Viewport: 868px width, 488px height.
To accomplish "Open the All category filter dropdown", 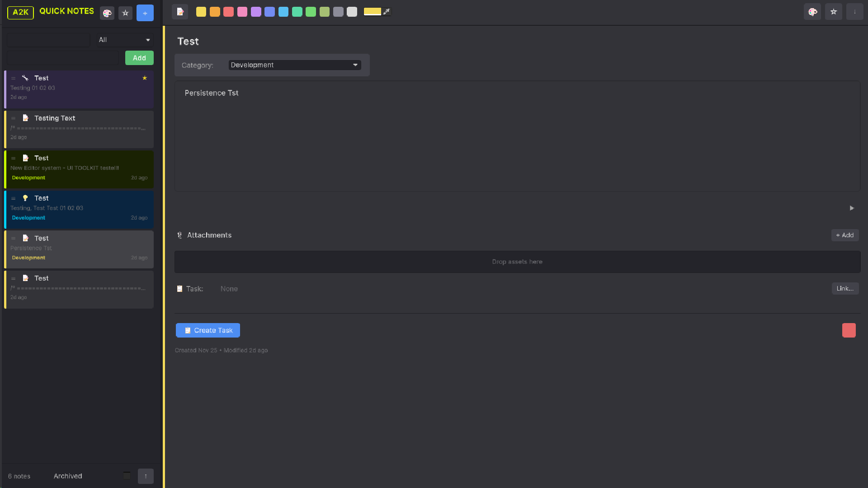I will tap(124, 40).
